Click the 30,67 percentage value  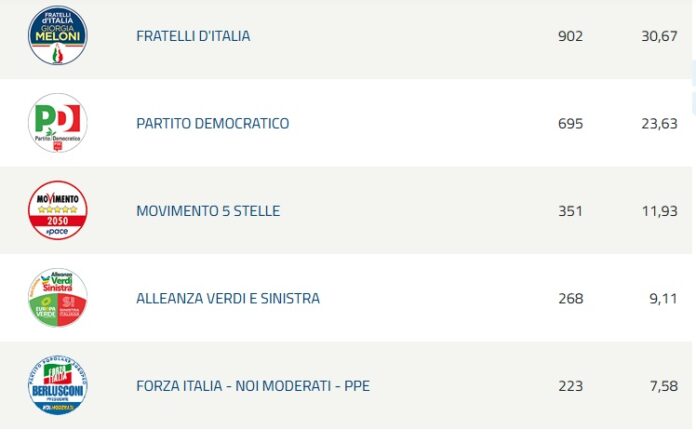(x=654, y=36)
